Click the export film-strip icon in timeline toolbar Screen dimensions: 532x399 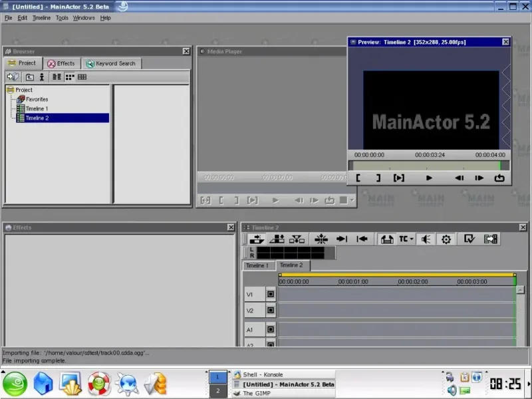click(x=491, y=239)
